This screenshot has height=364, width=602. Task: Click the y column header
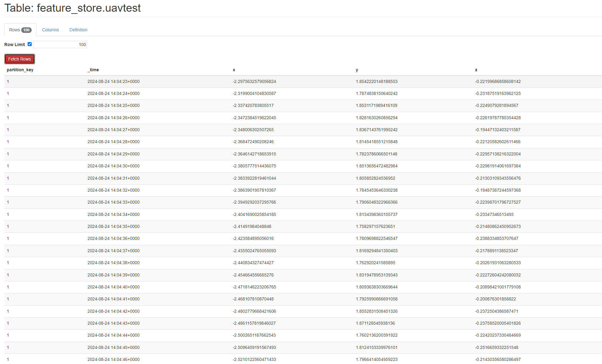tap(357, 70)
